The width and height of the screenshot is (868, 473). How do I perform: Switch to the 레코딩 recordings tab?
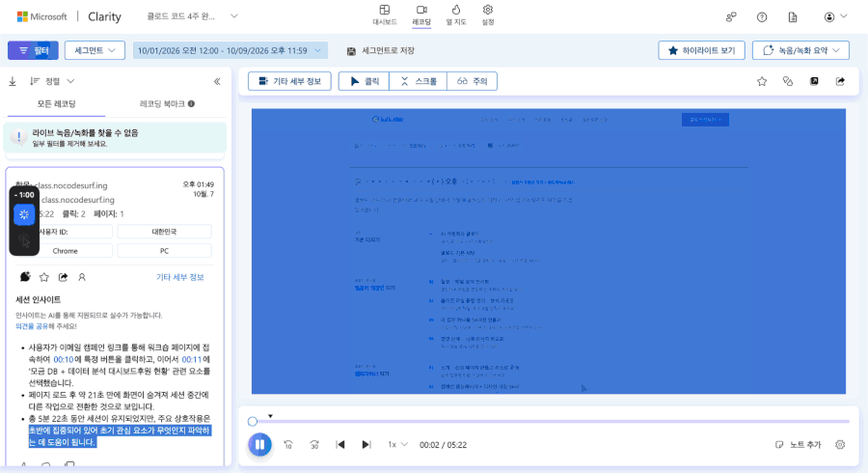click(x=421, y=14)
